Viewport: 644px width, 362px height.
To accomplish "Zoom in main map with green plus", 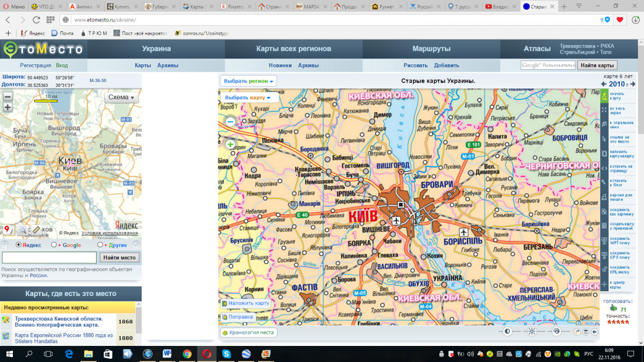I will coord(230,144).
